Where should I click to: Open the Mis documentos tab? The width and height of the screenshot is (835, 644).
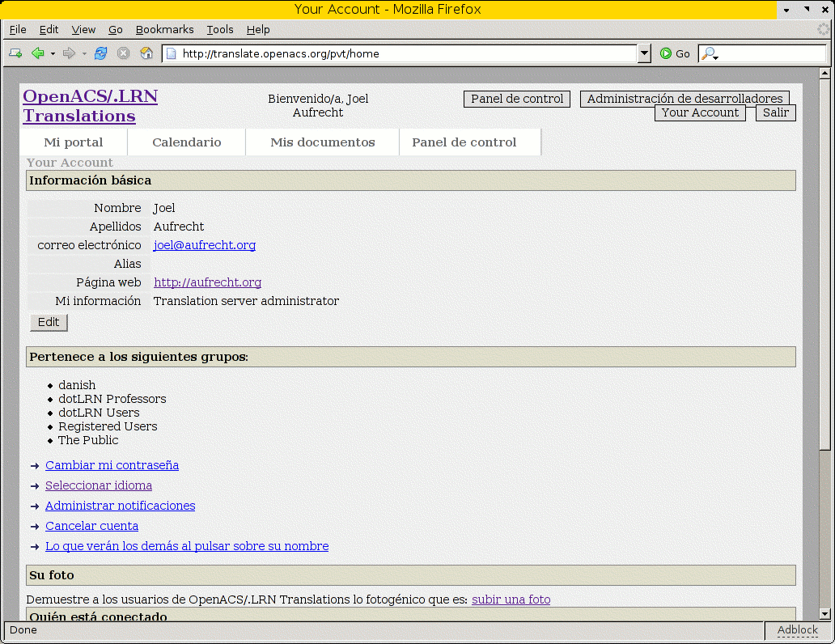[322, 142]
